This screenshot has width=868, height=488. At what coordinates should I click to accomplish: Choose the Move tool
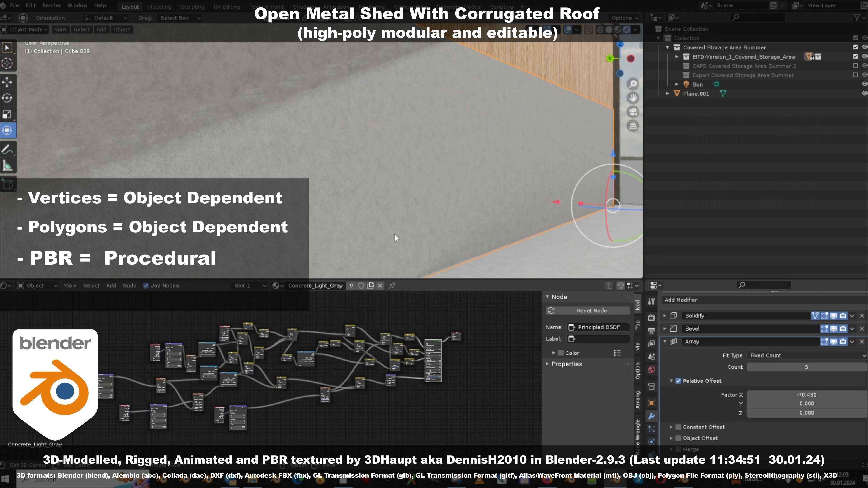click(7, 82)
